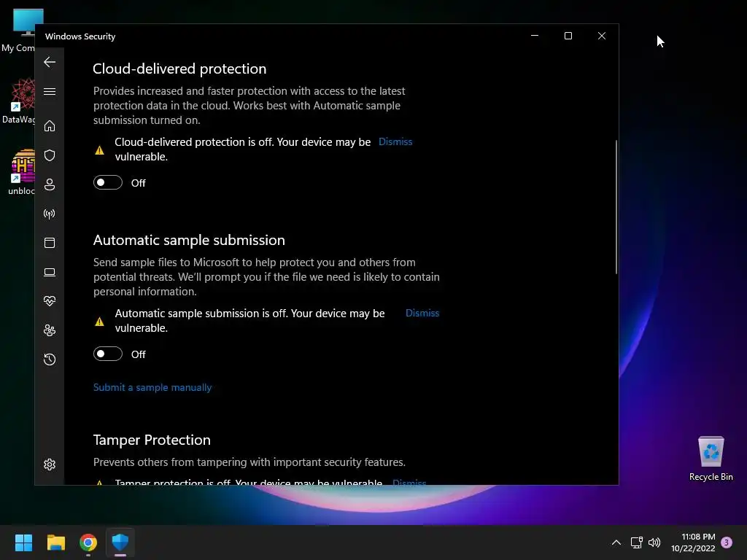The height and width of the screenshot is (560, 747).
Task: Click the Automatic sample submission heading
Action: (x=189, y=240)
